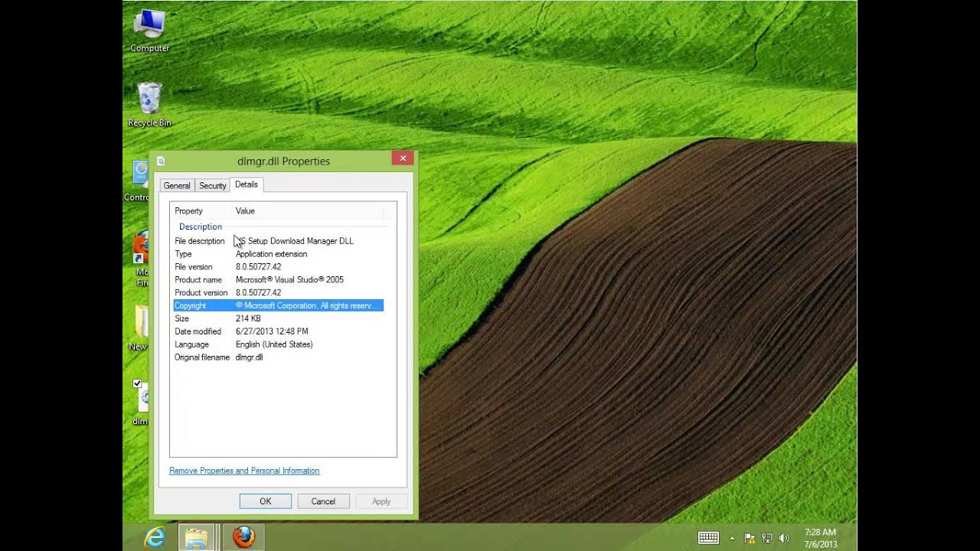The height and width of the screenshot is (551, 980).
Task: Click the Cancel button
Action: point(323,501)
